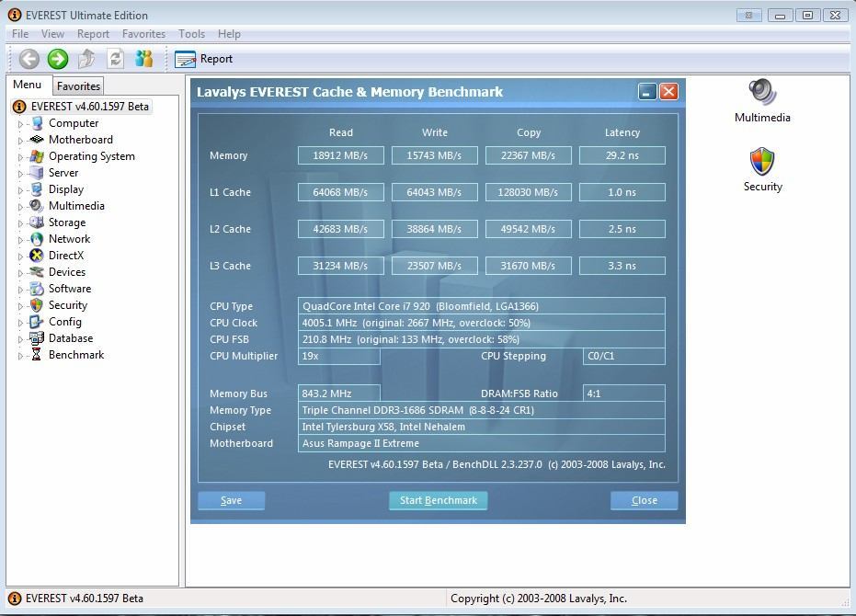856x616 pixels.
Task: Select Software icon in tree
Action: click(37, 289)
